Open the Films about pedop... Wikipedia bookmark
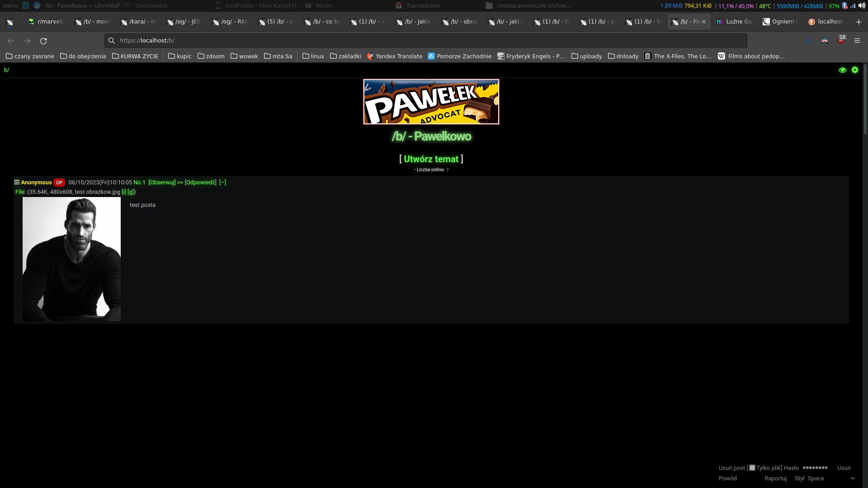The height and width of the screenshot is (488, 868). [x=751, y=56]
